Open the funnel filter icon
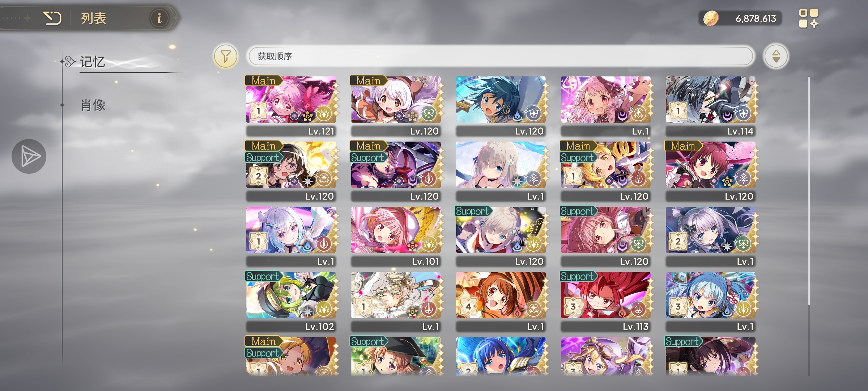 click(x=226, y=56)
